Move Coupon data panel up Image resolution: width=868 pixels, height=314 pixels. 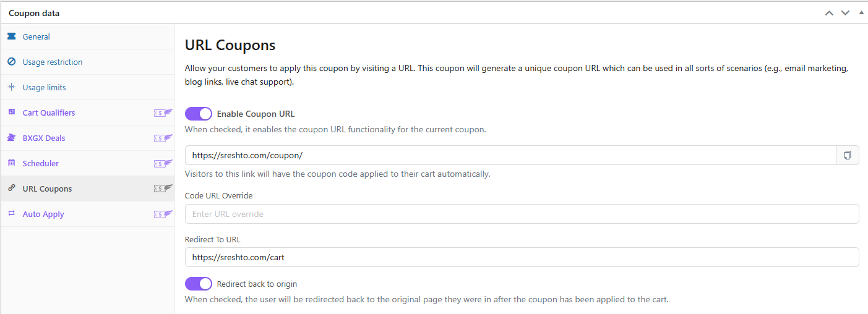click(829, 13)
